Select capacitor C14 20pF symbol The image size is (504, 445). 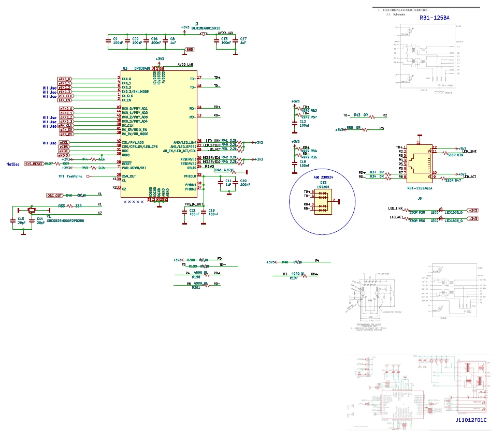tap(32, 221)
